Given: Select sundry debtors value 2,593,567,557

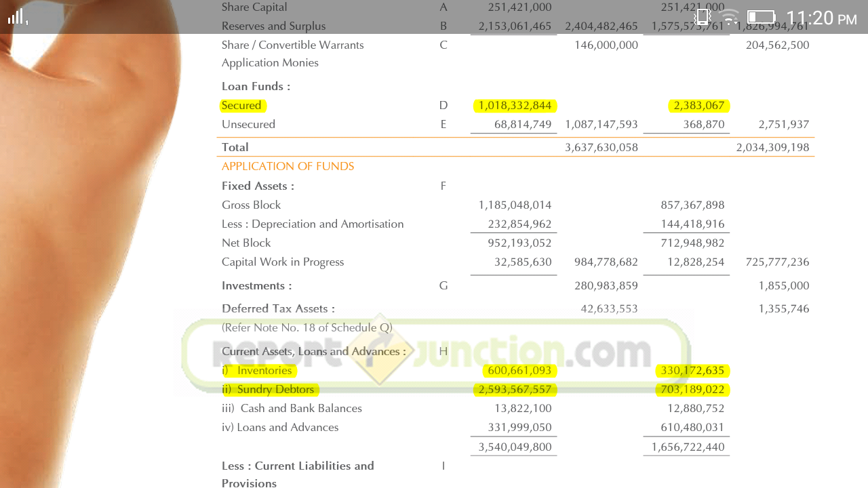Looking at the screenshot, I should pos(515,390).
